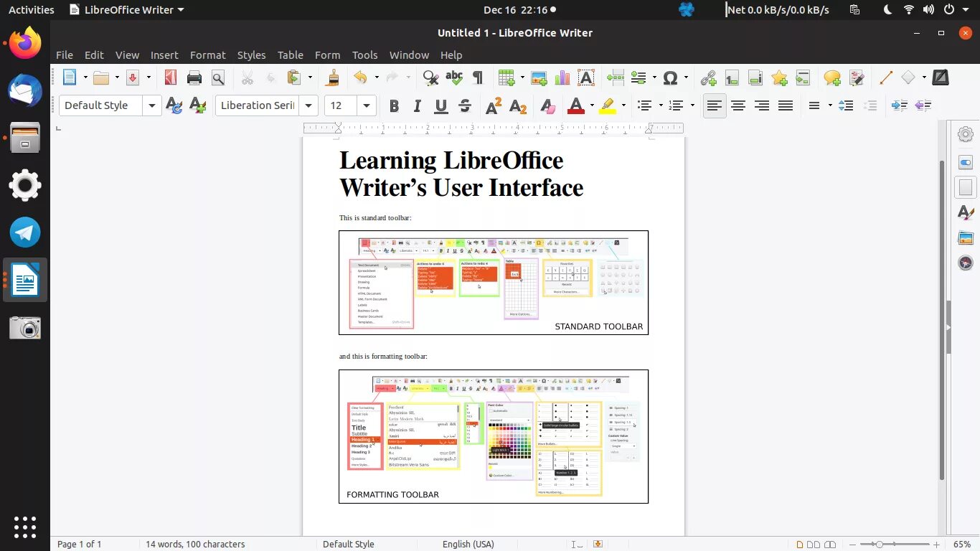The height and width of the screenshot is (551, 980).
Task: Expand the font size dropdown
Action: tap(367, 105)
